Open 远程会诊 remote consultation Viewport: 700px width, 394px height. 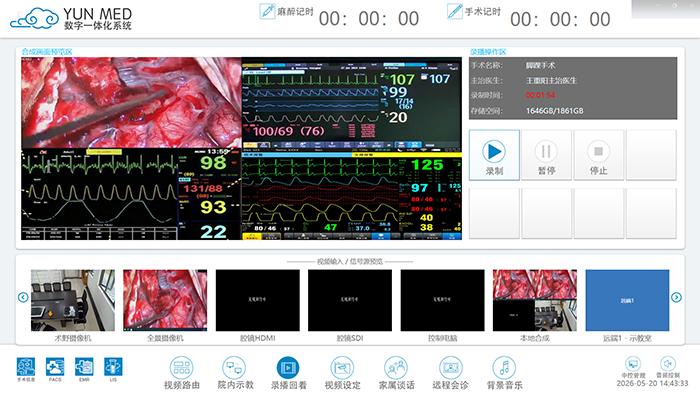tap(450, 373)
